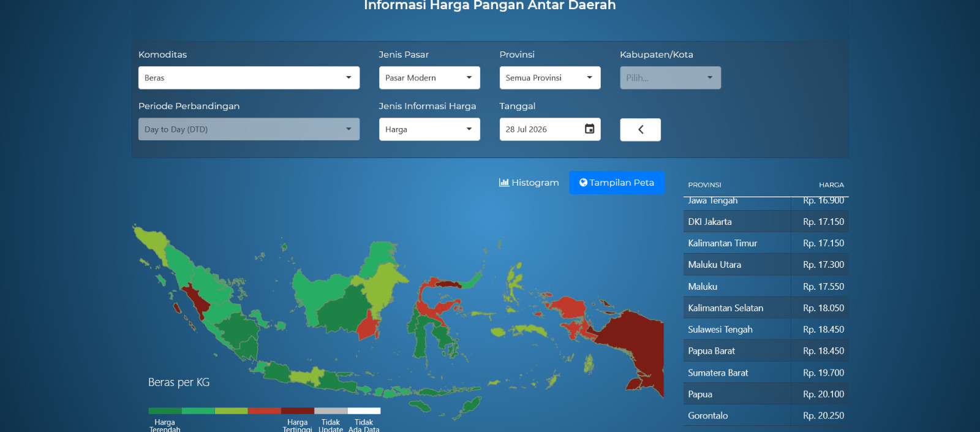
Task: Click the HARGA column header
Action: click(x=831, y=184)
